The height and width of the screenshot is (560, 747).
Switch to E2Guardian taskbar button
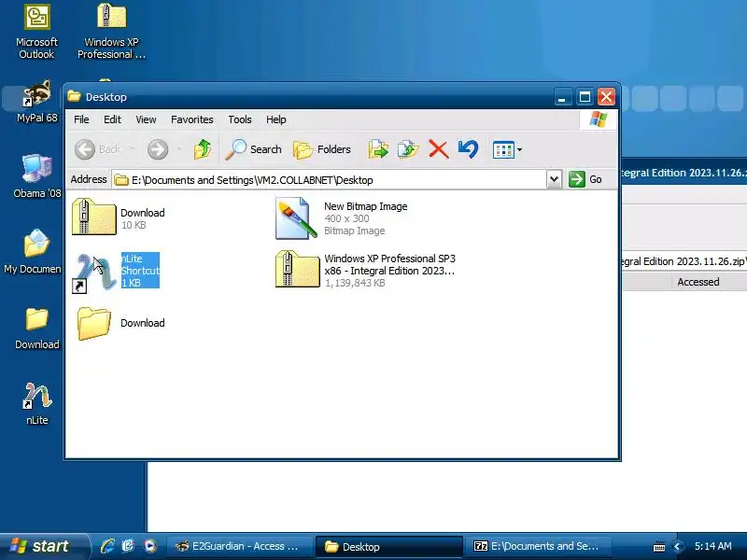tap(238, 547)
